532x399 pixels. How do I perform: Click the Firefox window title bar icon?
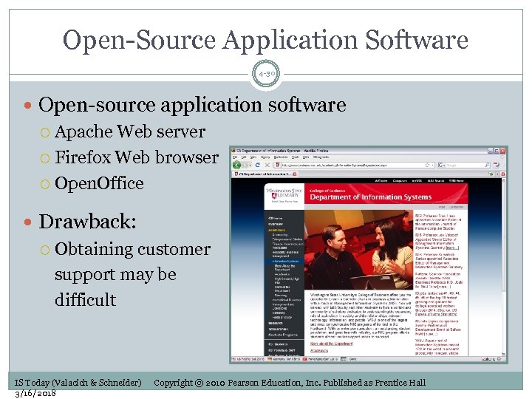(x=233, y=150)
